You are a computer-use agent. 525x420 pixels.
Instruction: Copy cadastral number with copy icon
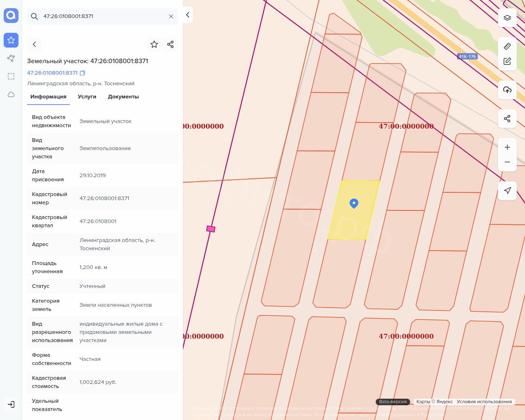[82, 73]
